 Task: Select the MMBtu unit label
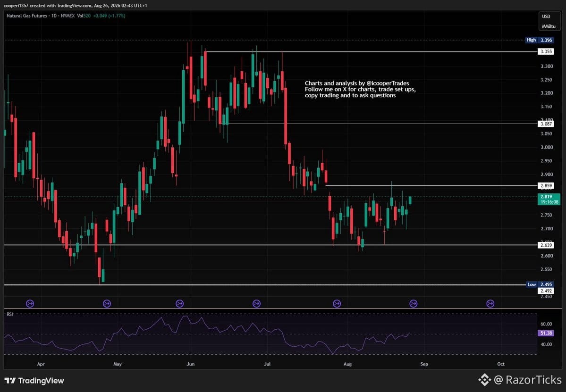point(549,26)
